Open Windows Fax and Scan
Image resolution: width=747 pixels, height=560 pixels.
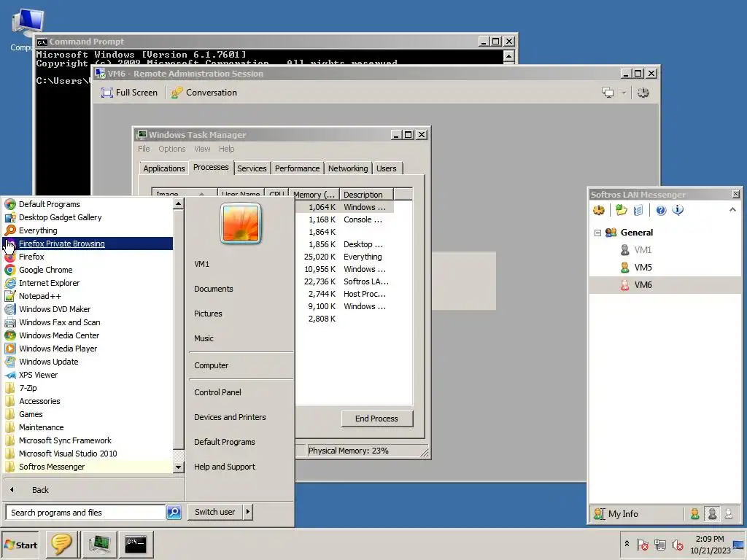pyautogui.click(x=88, y=322)
